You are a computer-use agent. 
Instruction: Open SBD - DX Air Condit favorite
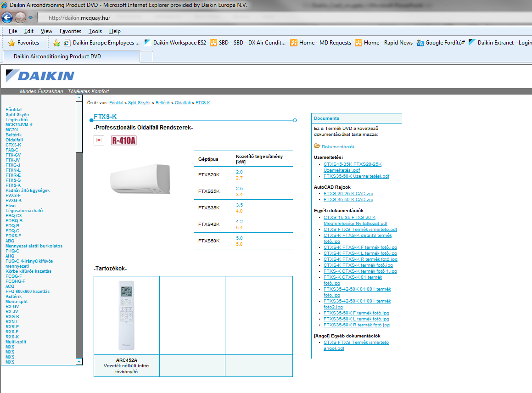(x=248, y=43)
